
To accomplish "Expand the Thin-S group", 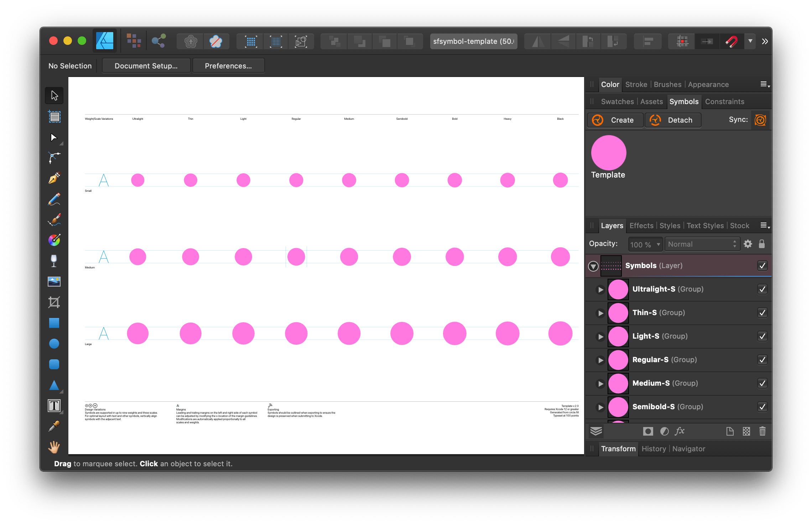I will [601, 313].
